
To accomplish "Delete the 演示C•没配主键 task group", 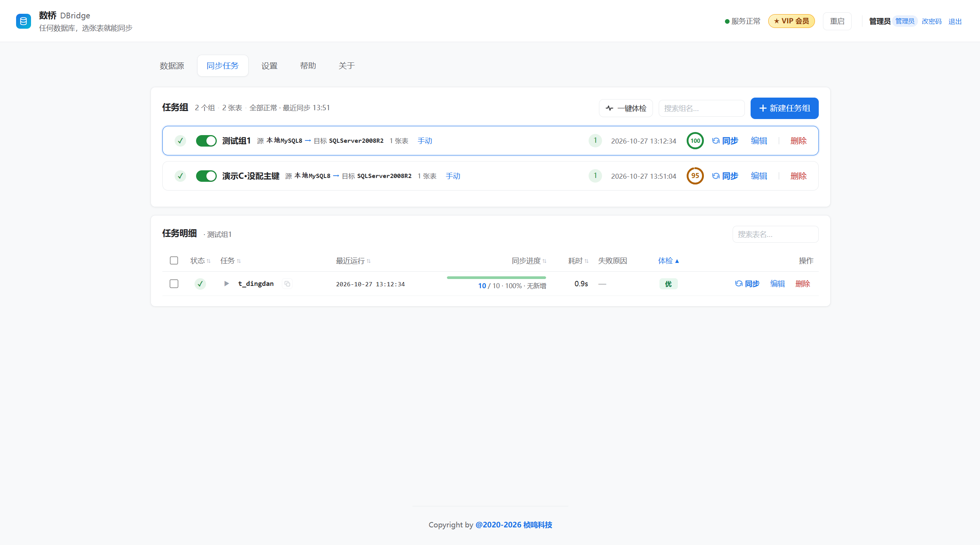I will pyautogui.click(x=798, y=176).
